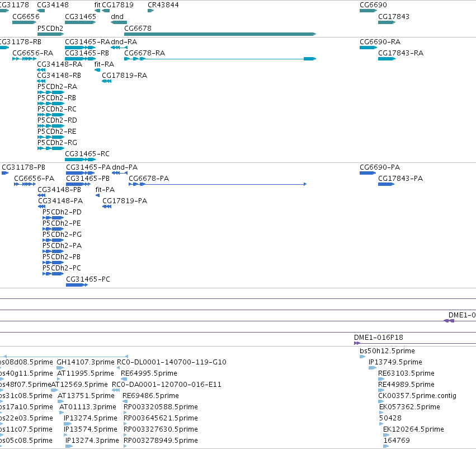476x449 pixels.
Task: Click the CG6690-PA protein label
Action: click(380, 167)
